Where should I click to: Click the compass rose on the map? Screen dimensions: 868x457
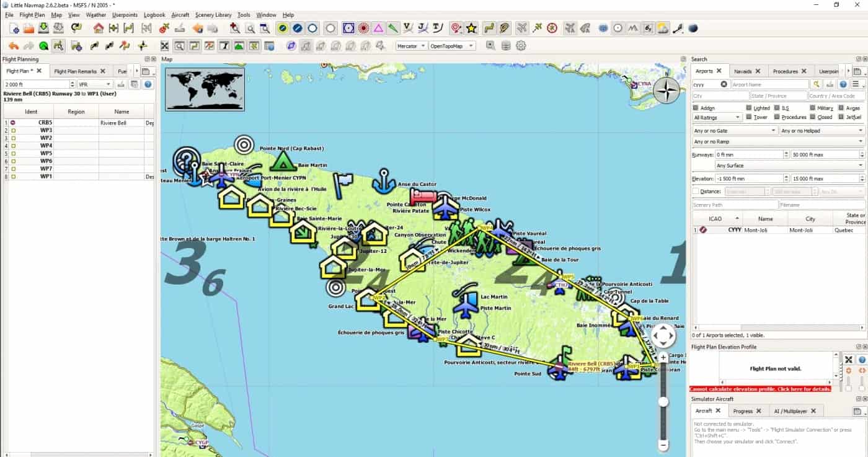[666, 92]
